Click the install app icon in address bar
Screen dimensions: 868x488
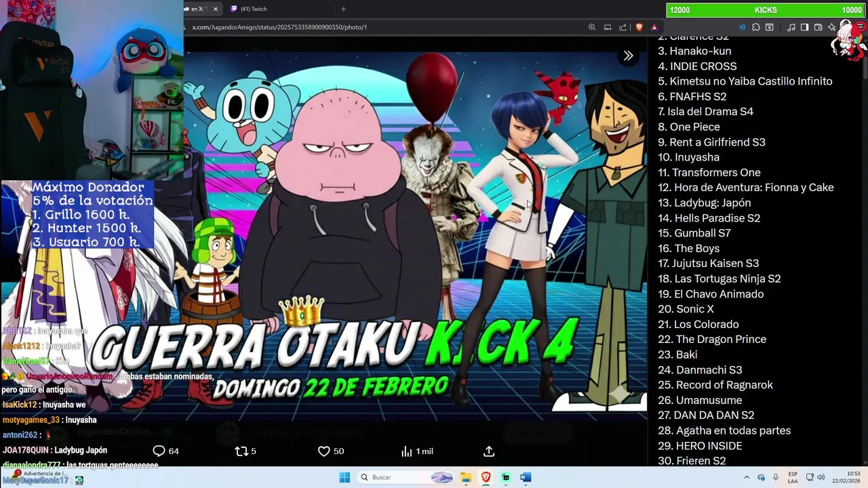tap(608, 27)
